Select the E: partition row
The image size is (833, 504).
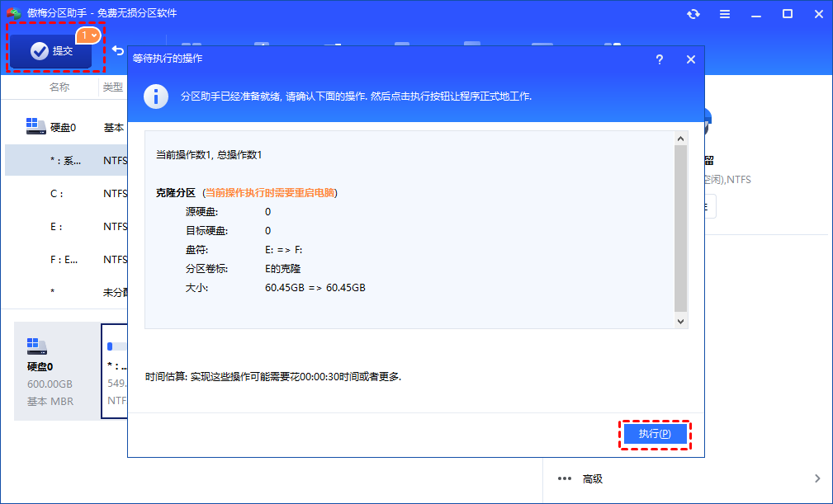(66, 226)
